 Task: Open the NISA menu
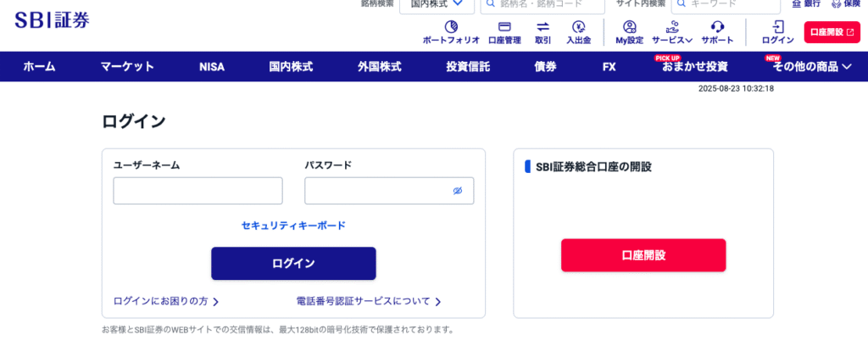(x=212, y=67)
